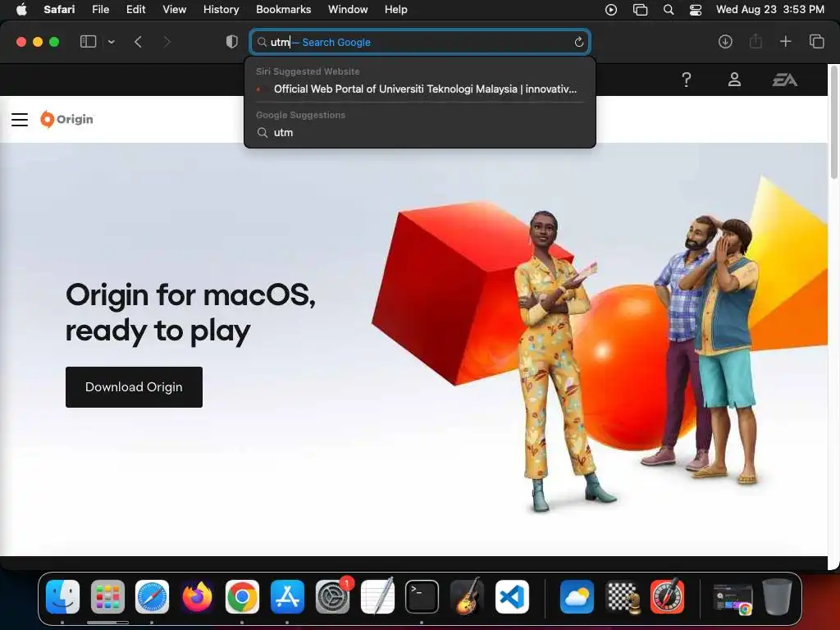This screenshot has height=630, width=840.
Task: Add a new tab with plus icon
Action: tap(785, 42)
